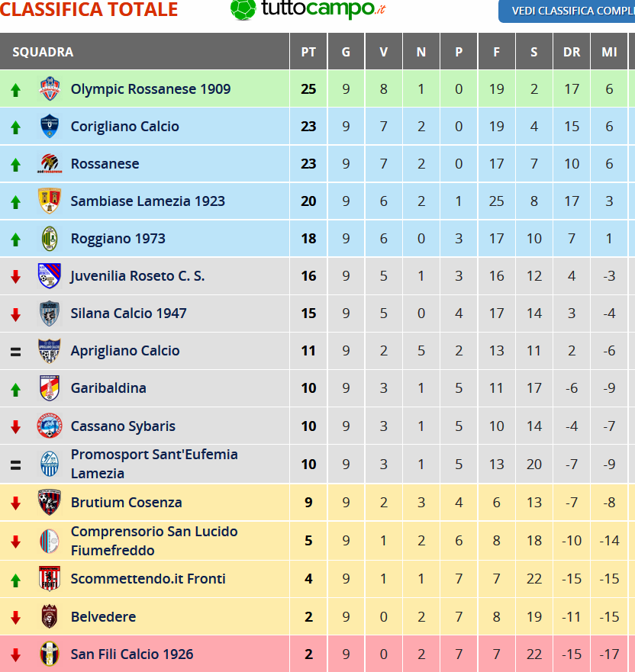The height and width of the screenshot is (672, 635).
Task: Select the DR column header
Action: [572, 52]
